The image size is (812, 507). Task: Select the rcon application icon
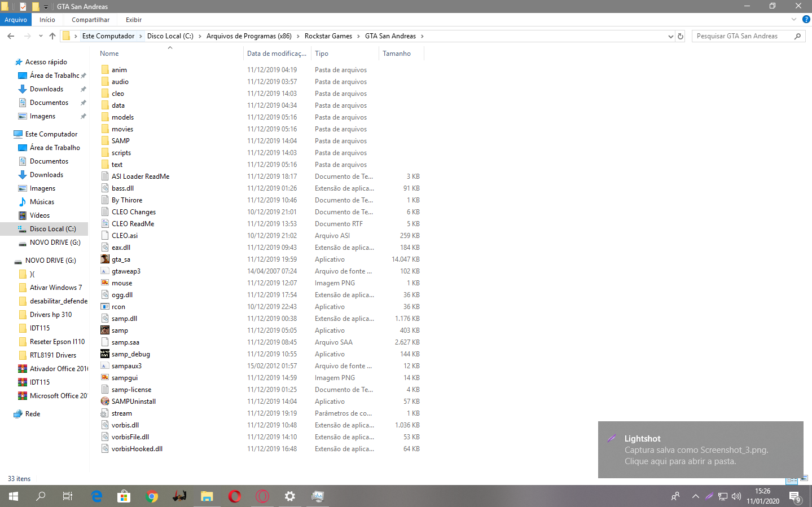point(105,307)
